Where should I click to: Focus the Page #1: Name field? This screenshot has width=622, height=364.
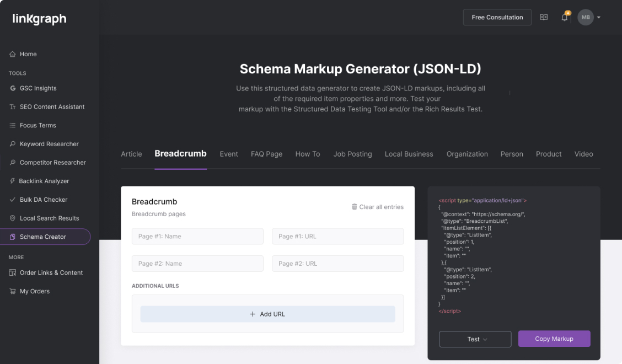point(197,236)
